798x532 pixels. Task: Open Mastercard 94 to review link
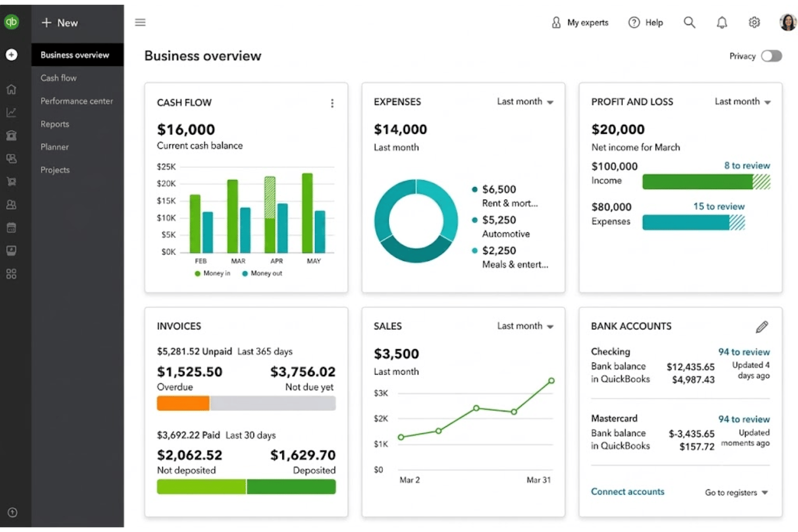(x=744, y=419)
